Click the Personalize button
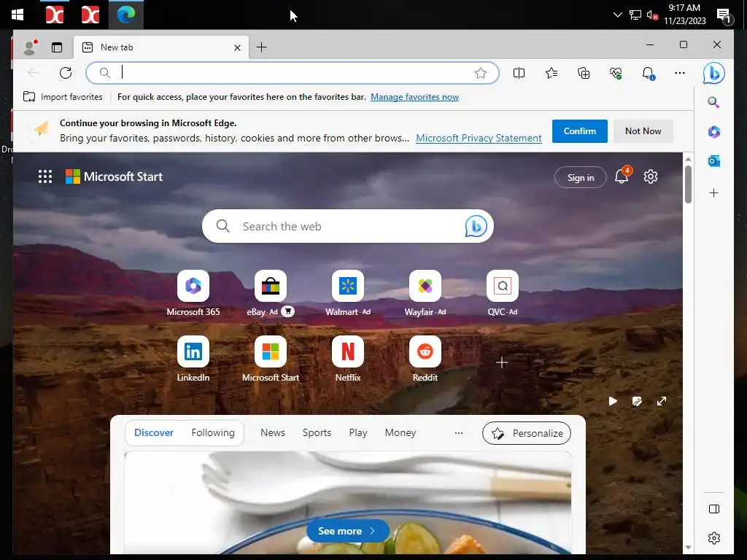The width and height of the screenshot is (747, 560). pos(527,433)
